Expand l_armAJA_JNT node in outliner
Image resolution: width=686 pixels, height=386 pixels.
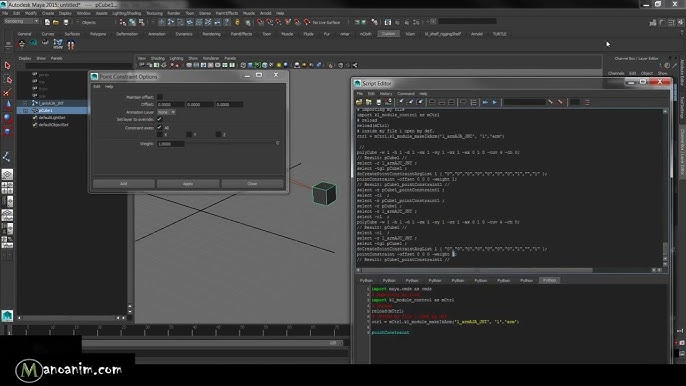click(25, 103)
